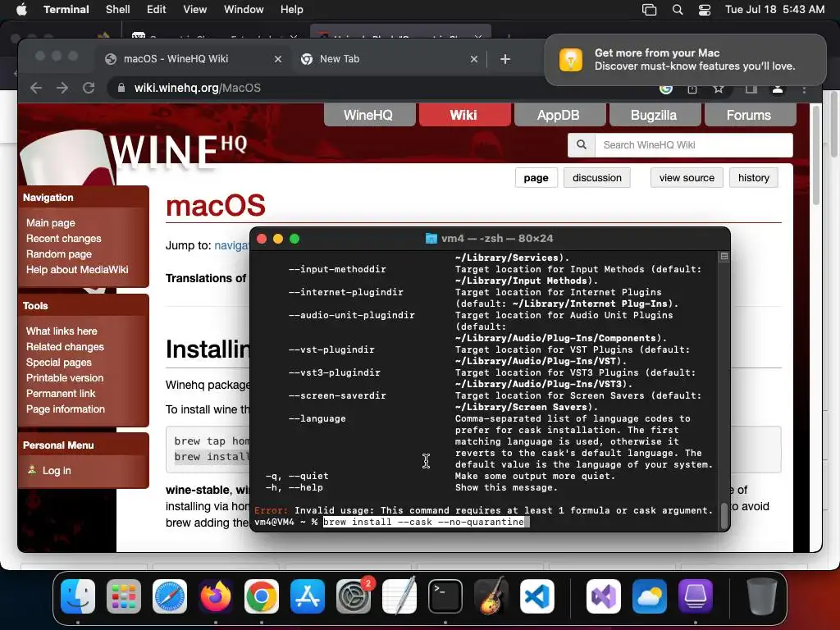Open the AppDB site section
Viewport: 840px width, 630px height.
[x=559, y=115]
